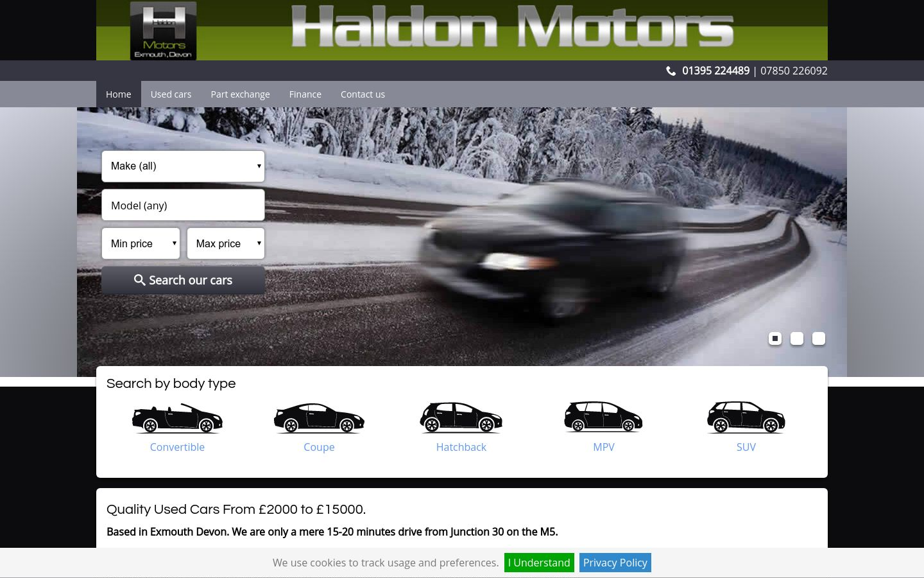Switch to the second slideshow slide dot
Viewport: 924px width, 578px height.
pos(797,338)
